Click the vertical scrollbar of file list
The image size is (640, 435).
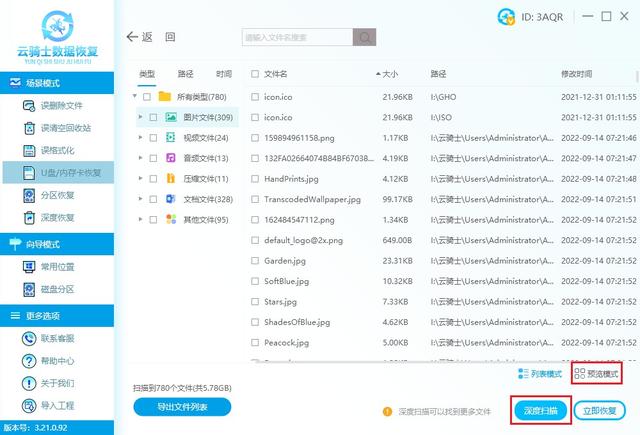(x=637, y=76)
